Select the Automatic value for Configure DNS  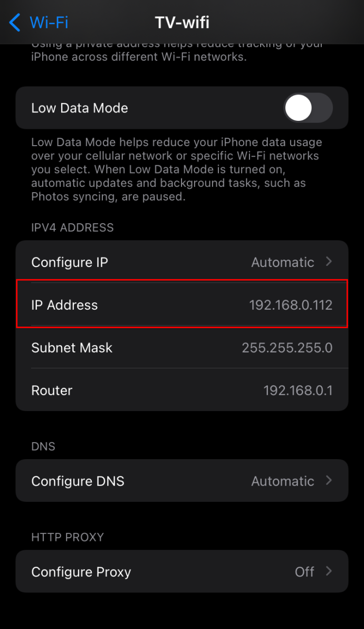point(283,481)
